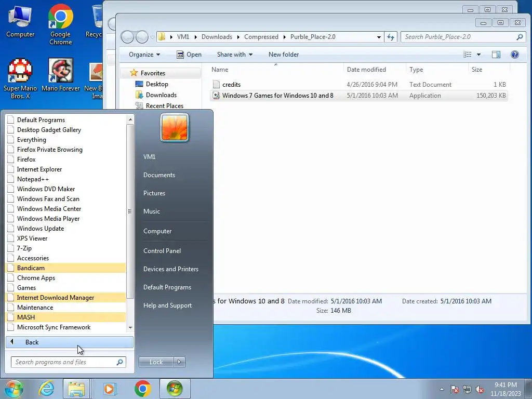Expand the Bandicam folder in All Programs
The width and height of the screenshot is (532, 399).
pos(66,268)
